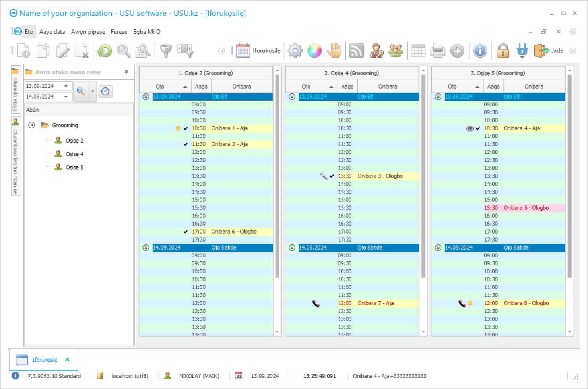Click the calendar icon in status bar

[x=239, y=375]
